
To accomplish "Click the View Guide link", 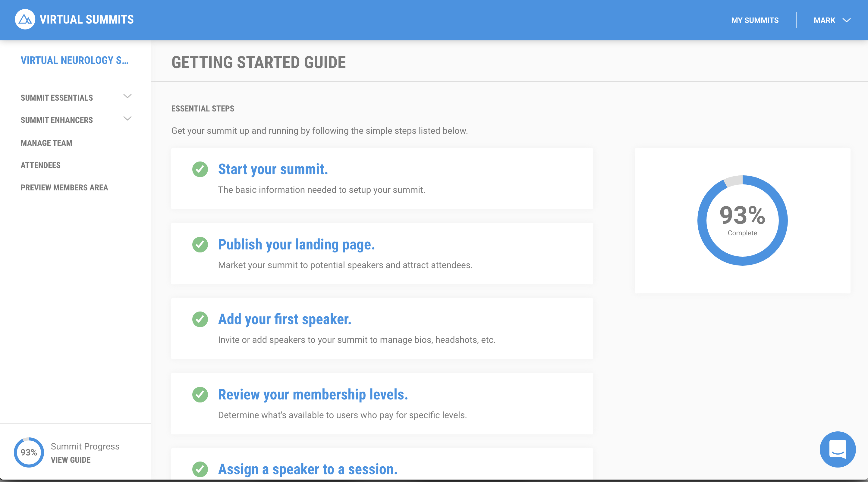I will point(71,460).
